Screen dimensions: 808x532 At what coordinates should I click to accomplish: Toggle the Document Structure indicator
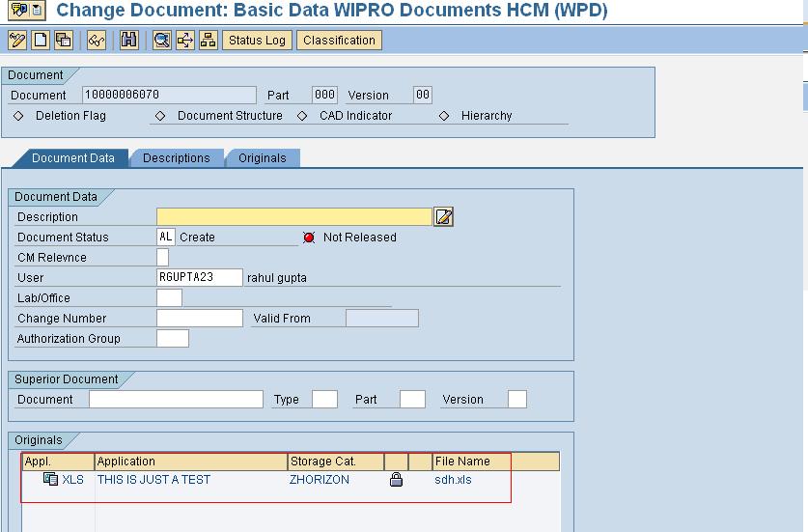click(x=160, y=116)
